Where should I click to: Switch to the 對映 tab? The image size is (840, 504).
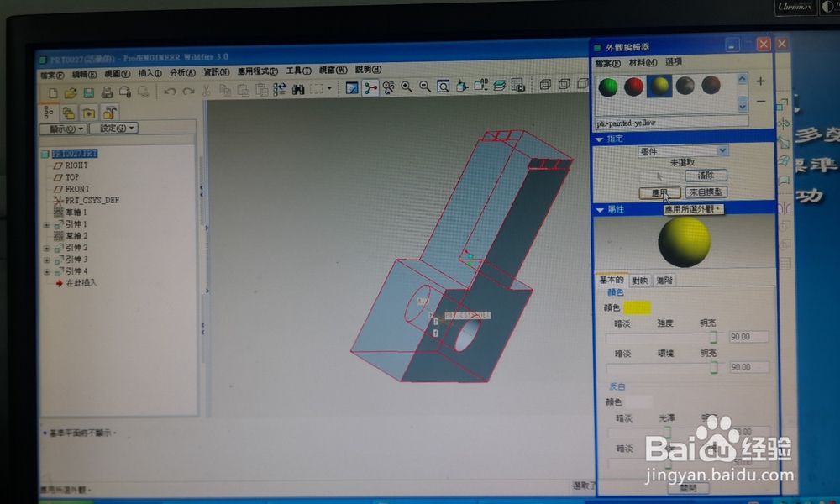coord(639,280)
